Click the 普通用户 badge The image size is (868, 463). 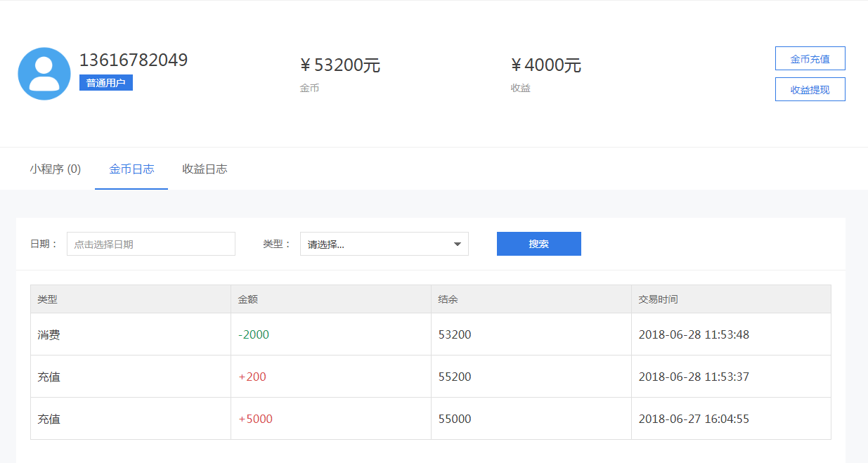coord(106,83)
